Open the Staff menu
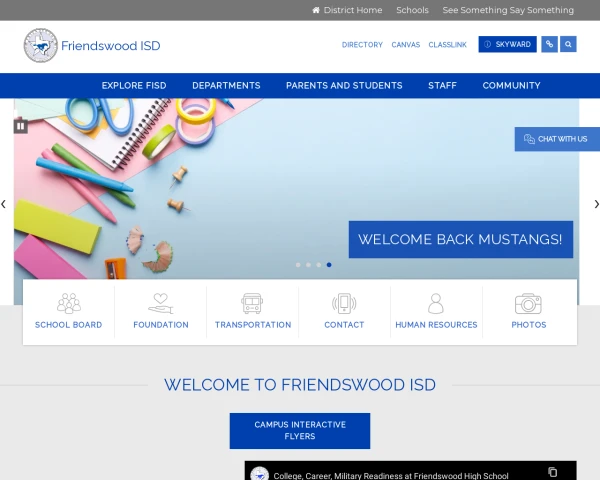Image resolution: width=600 pixels, height=480 pixels. pos(442,85)
